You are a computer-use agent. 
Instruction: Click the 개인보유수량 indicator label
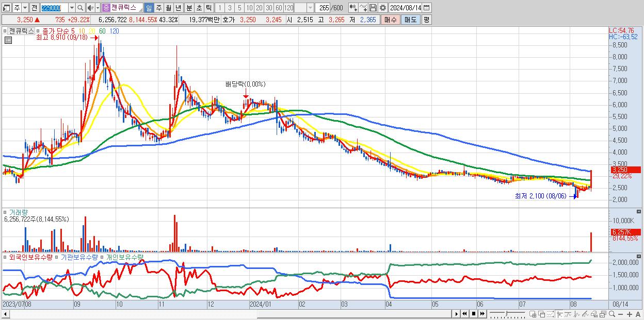point(124,257)
